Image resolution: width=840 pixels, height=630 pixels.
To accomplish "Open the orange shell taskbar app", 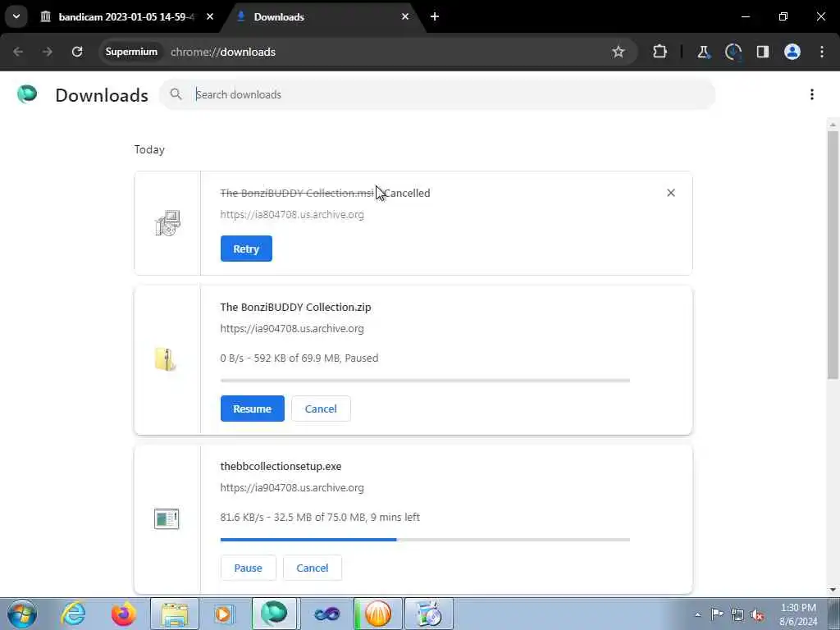I will 377,614.
